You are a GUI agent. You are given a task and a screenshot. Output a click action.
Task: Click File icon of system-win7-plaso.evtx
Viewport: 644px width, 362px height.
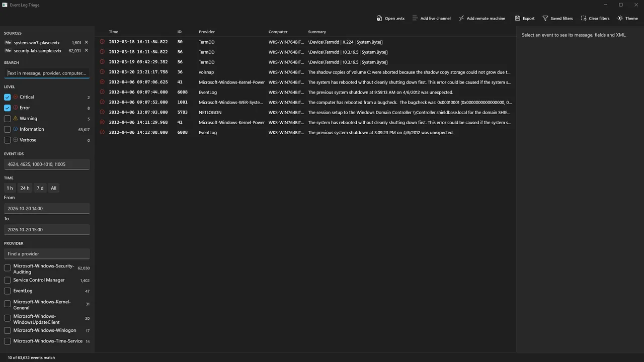[8, 43]
